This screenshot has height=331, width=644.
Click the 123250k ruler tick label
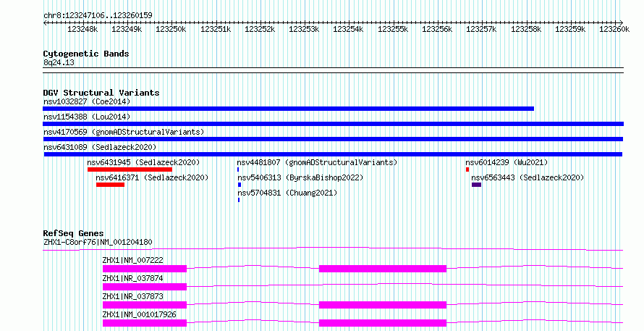click(171, 29)
